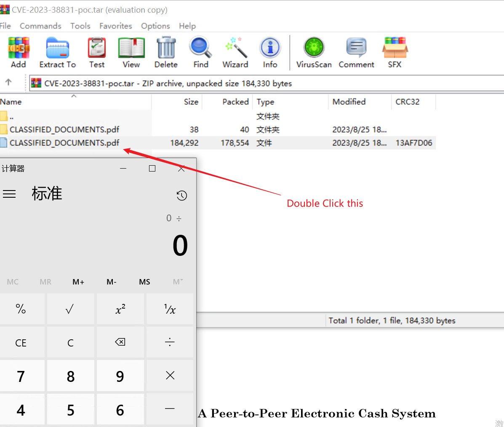The height and width of the screenshot is (427, 504).
Task: Show archive Info
Action: point(270,51)
